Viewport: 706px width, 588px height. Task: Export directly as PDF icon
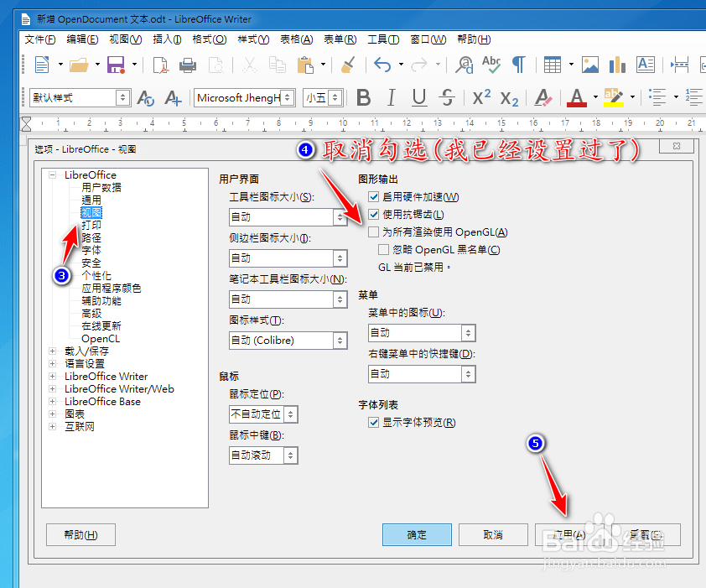(x=160, y=65)
